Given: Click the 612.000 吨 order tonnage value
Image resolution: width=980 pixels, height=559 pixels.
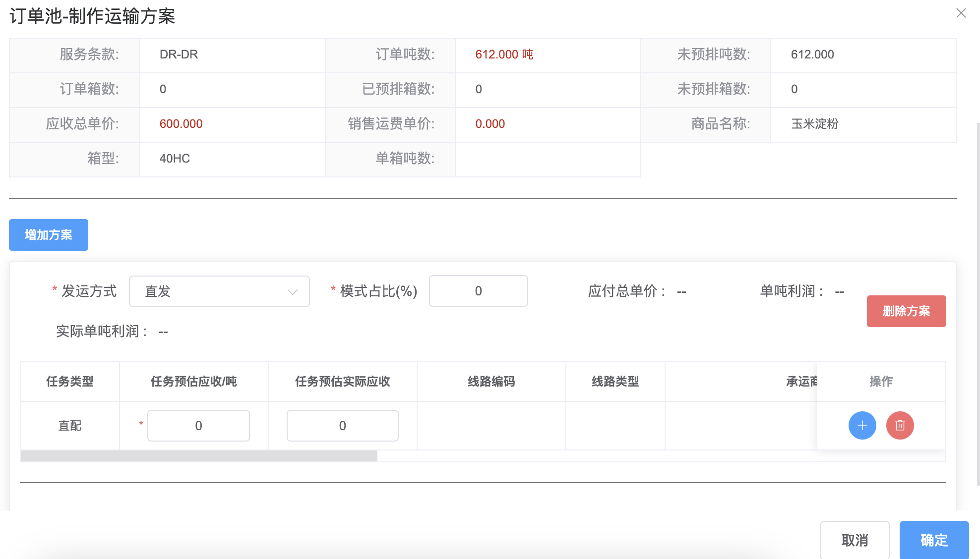Looking at the screenshot, I should tap(504, 55).
